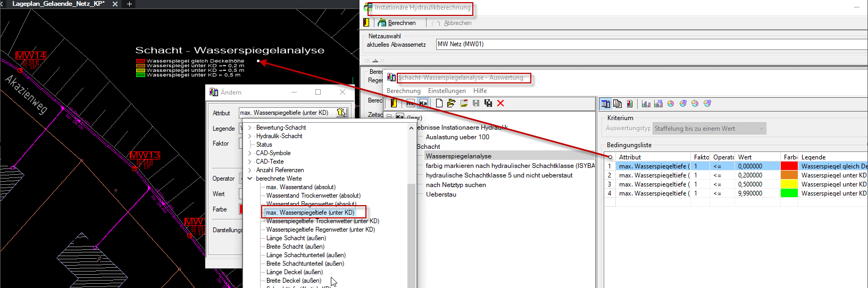Viewport: 868px width, 288px height.
Task: Click the 'aktuelles Abwassernetz' field showing MW Netz
Action: (x=649, y=44)
